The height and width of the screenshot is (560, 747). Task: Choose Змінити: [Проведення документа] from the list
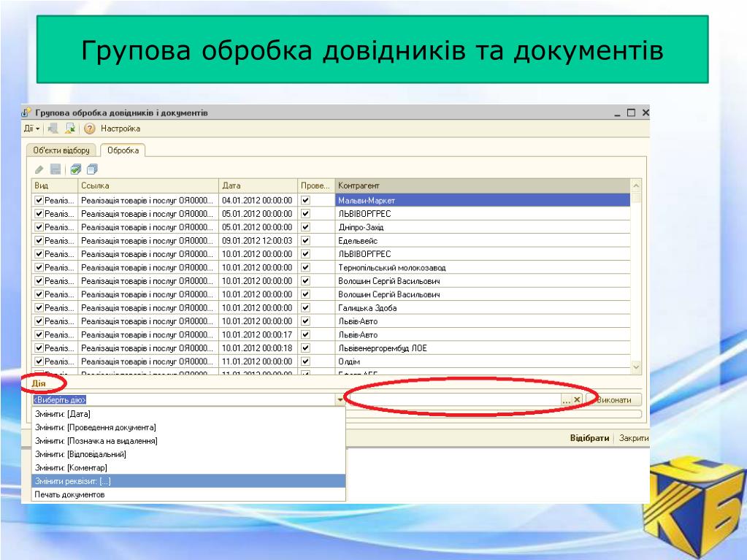click(188, 428)
